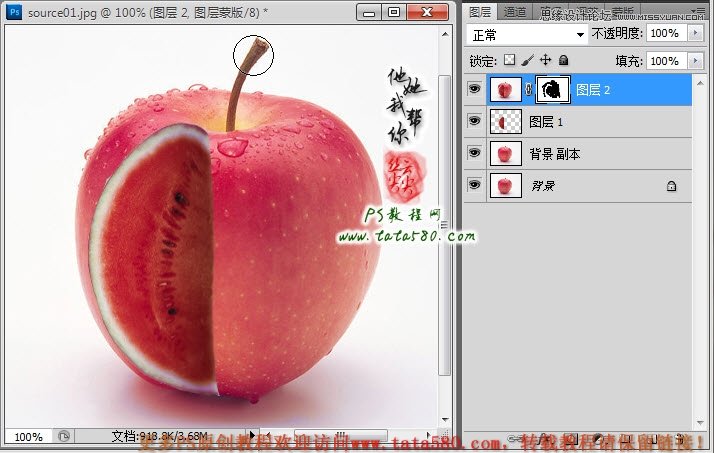Hide the 图层 1 layer via its eye
The image size is (714, 453).
pyautogui.click(x=474, y=121)
